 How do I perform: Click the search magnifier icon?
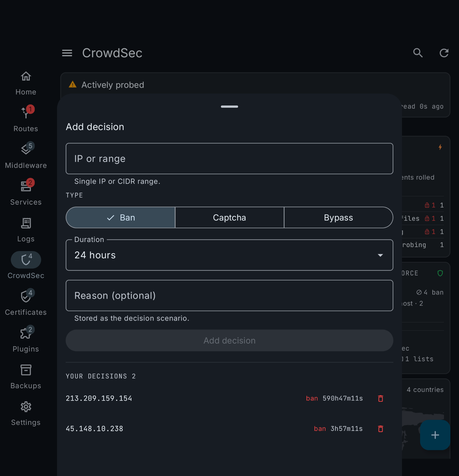tap(418, 53)
